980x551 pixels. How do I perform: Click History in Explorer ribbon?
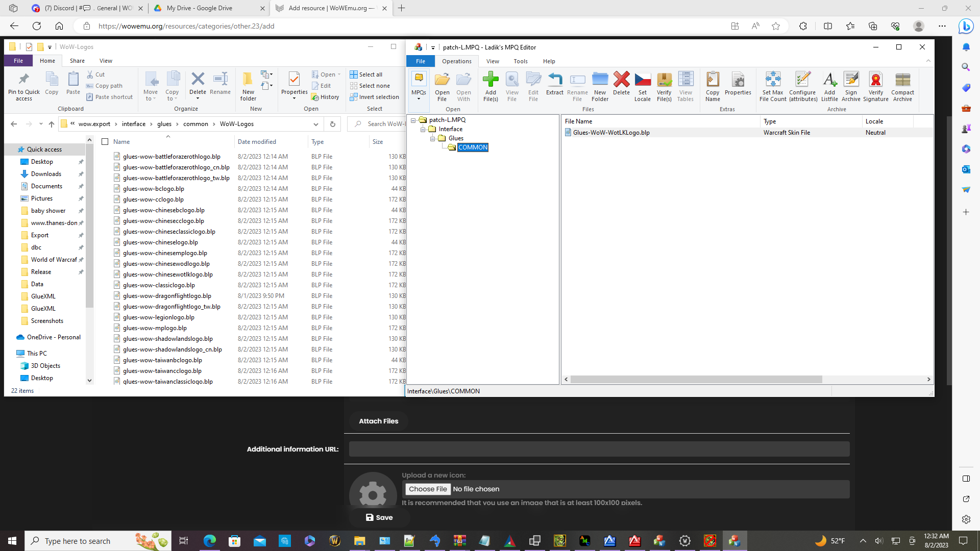click(325, 97)
